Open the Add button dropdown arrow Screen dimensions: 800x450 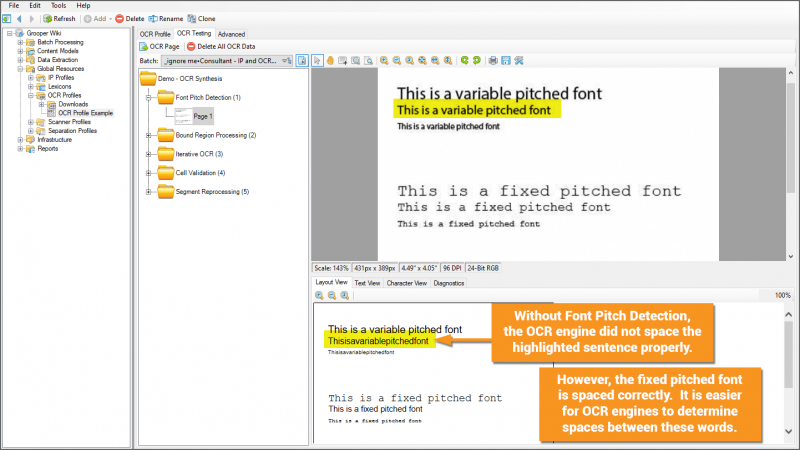coord(111,19)
